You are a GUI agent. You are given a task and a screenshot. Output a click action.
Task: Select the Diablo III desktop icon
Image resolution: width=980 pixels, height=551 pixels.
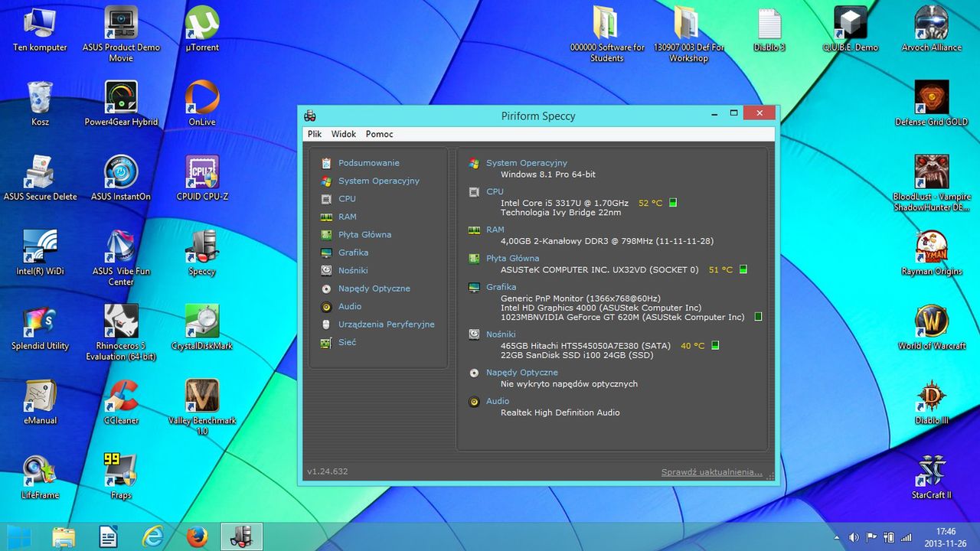tap(932, 403)
